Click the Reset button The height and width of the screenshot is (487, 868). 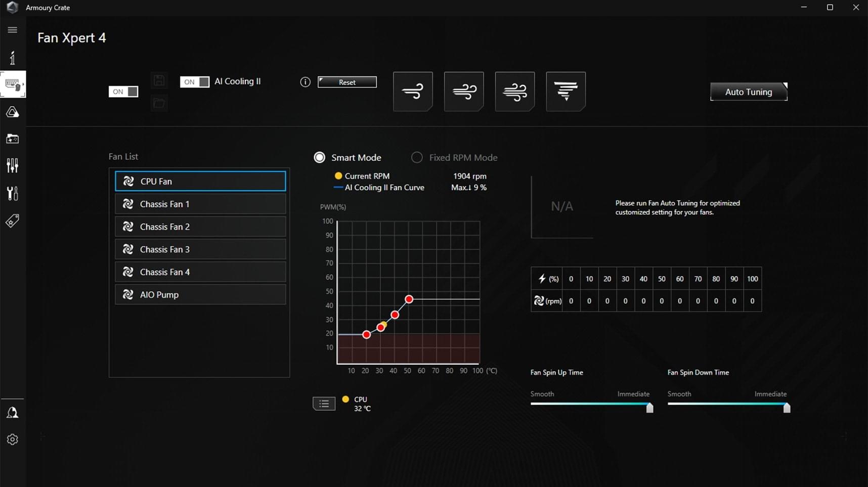click(x=347, y=82)
